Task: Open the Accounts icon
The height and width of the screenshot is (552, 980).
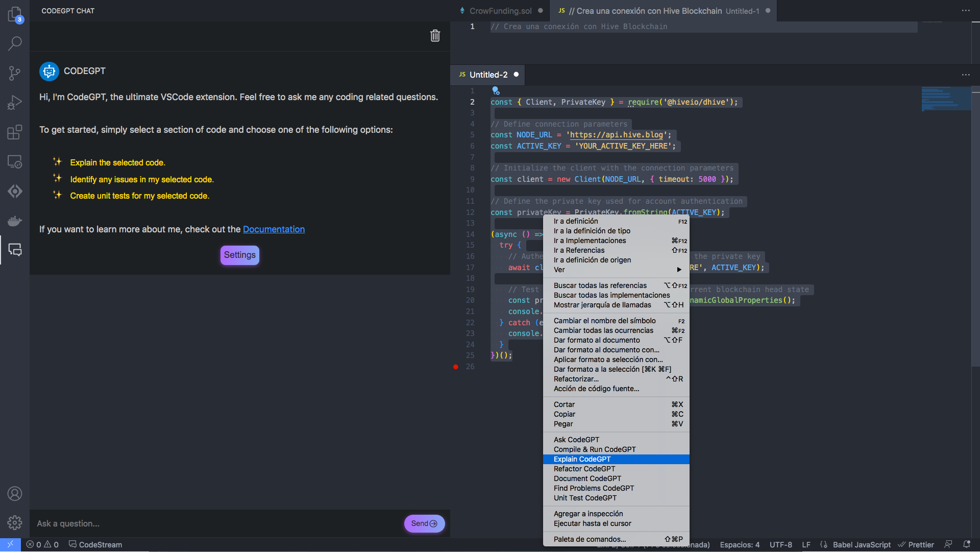Action: 15,494
